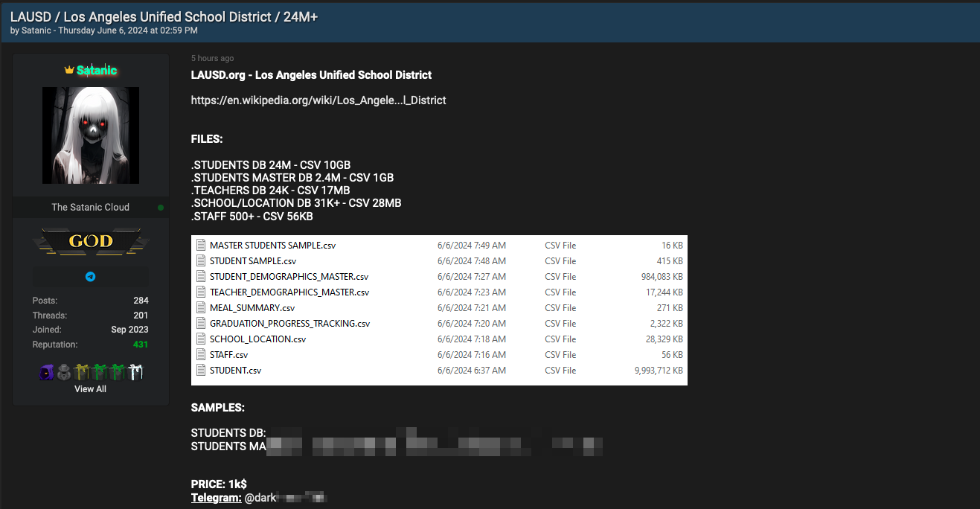Open the Satanic username profile link
Viewport: 980px width, 509px height.
click(97, 70)
